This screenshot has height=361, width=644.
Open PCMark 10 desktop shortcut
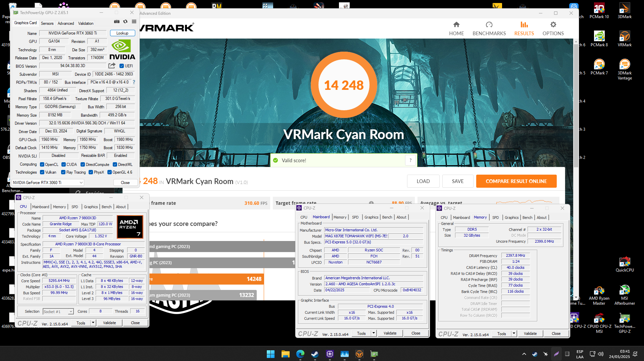click(x=599, y=11)
